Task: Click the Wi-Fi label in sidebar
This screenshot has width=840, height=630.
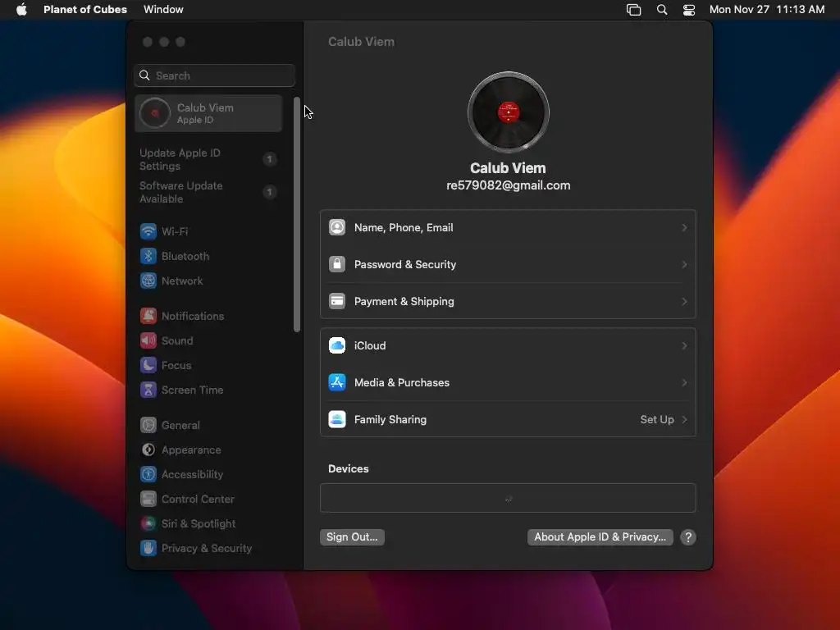Action: click(175, 231)
